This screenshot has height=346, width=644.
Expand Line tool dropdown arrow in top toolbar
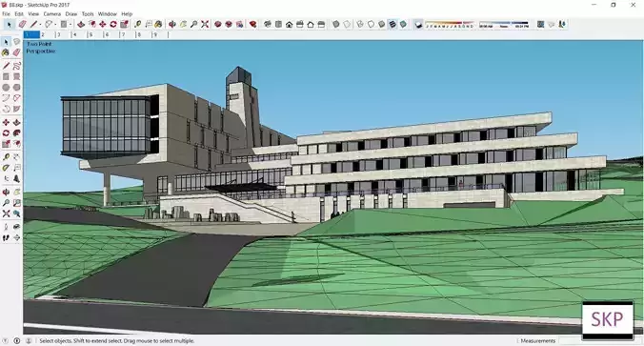point(40,25)
